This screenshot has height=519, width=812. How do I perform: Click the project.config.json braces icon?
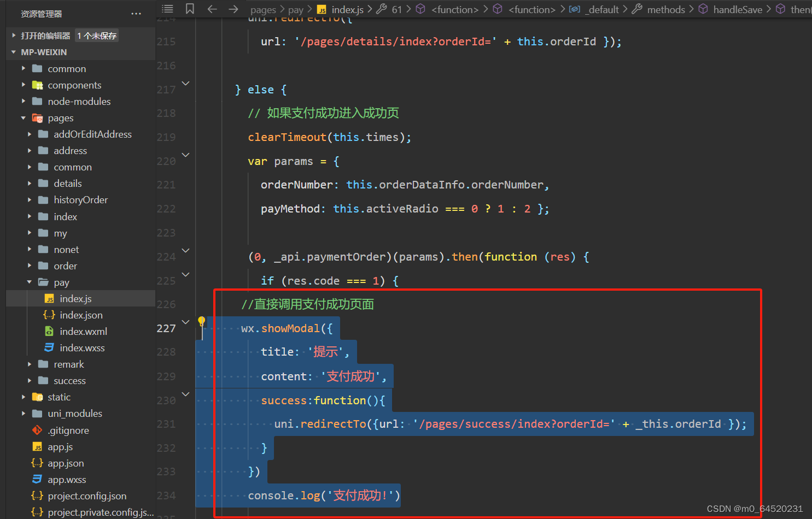click(x=37, y=496)
